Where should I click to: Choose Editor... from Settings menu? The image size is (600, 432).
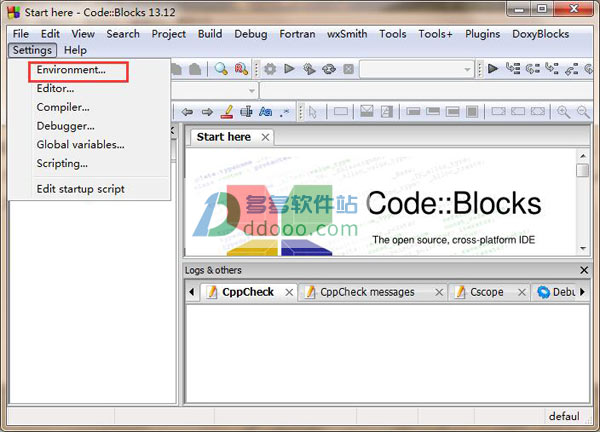55,88
